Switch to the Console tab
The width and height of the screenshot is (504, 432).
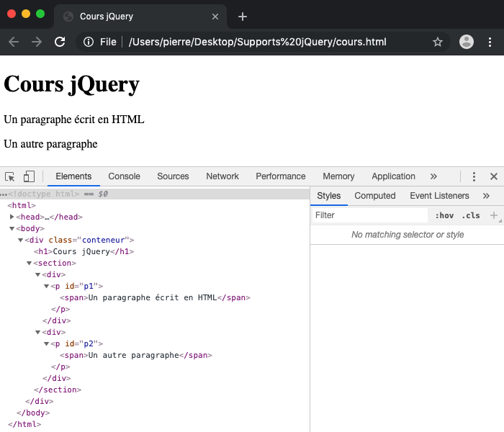point(124,176)
